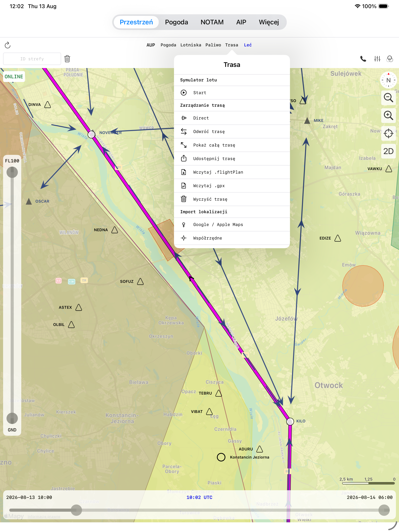Open the map layers overlay icon
The width and height of the screenshot is (399, 532).
[390, 59]
